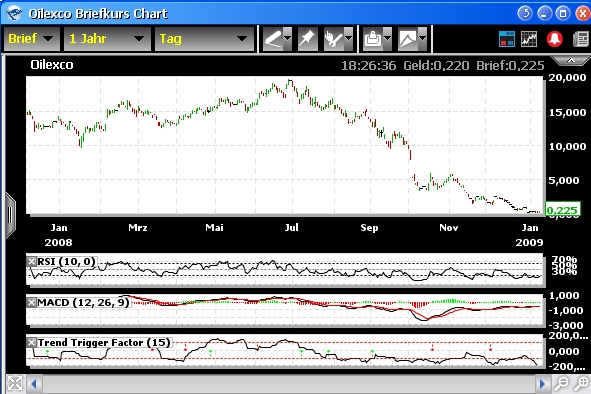Click the Oilexco chart title

pos(52,65)
